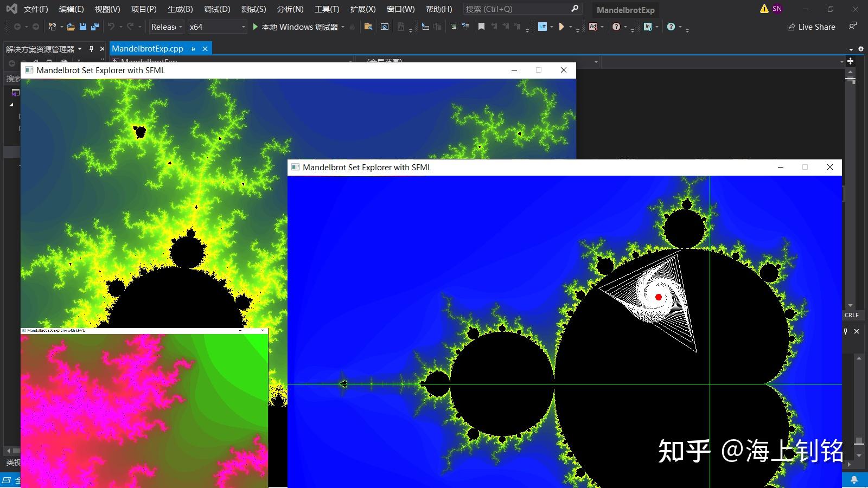Viewport: 868px width, 488px height.
Task: Toggle auto-hide pin on 解决方案资源管理器 panel
Action: (91, 49)
